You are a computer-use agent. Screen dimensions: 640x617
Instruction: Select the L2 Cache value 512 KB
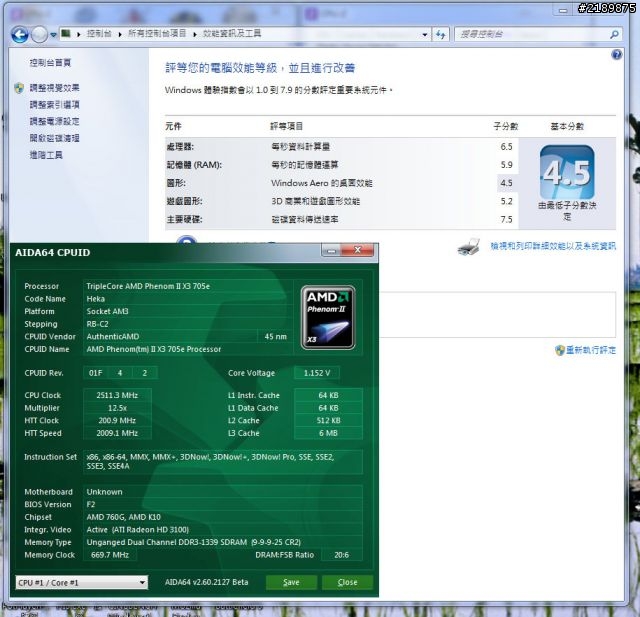coord(328,421)
